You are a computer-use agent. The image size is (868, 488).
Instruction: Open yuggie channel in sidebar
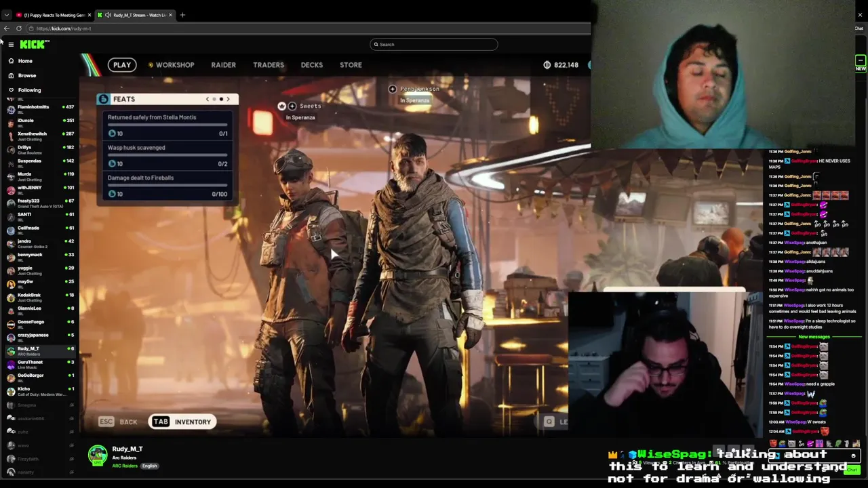(41, 269)
